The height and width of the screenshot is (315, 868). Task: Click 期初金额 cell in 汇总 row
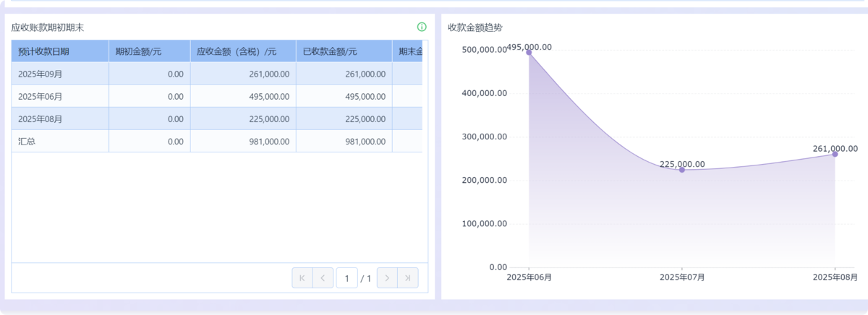[150, 141]
